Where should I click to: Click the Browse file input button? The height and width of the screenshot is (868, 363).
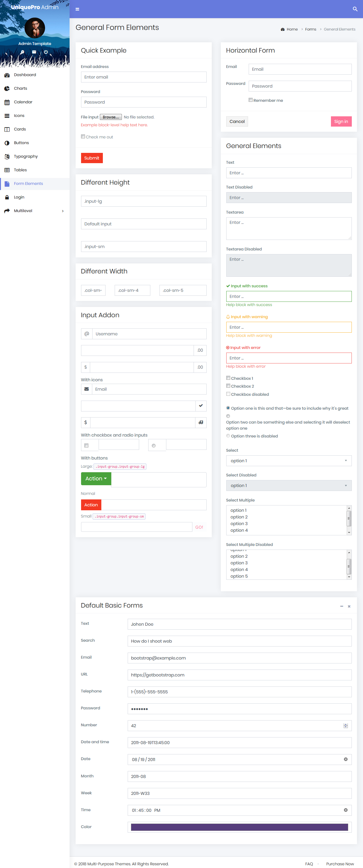coord(111,117)
